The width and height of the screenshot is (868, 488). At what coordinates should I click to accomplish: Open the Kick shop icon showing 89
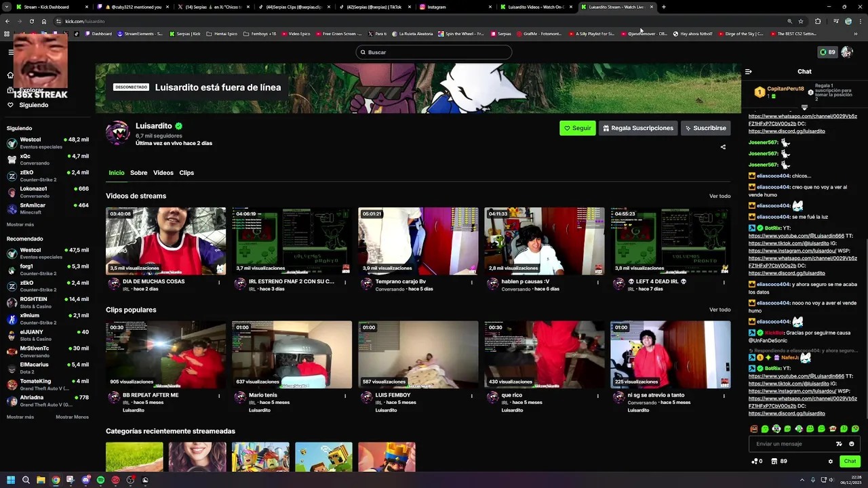coord(779,462)
